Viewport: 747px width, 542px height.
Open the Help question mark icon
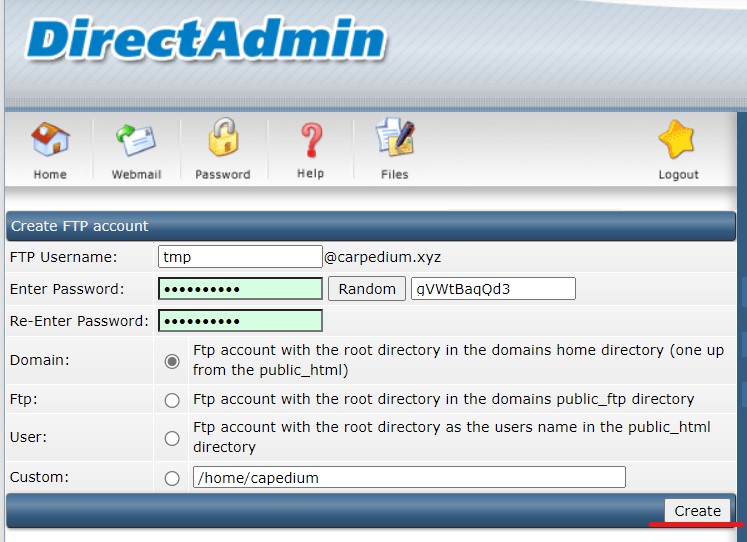[311, 140]
